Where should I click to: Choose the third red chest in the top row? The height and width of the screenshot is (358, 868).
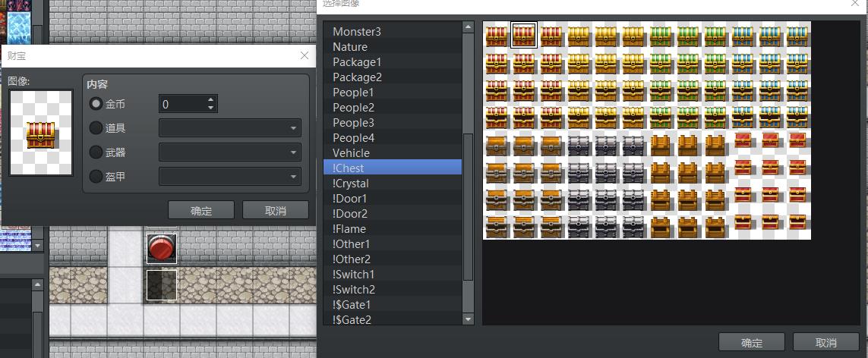tap(551, 36)
